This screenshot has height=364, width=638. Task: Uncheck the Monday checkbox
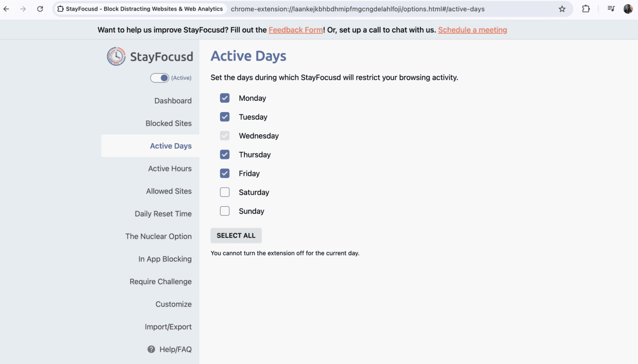[x=225, y=98]
